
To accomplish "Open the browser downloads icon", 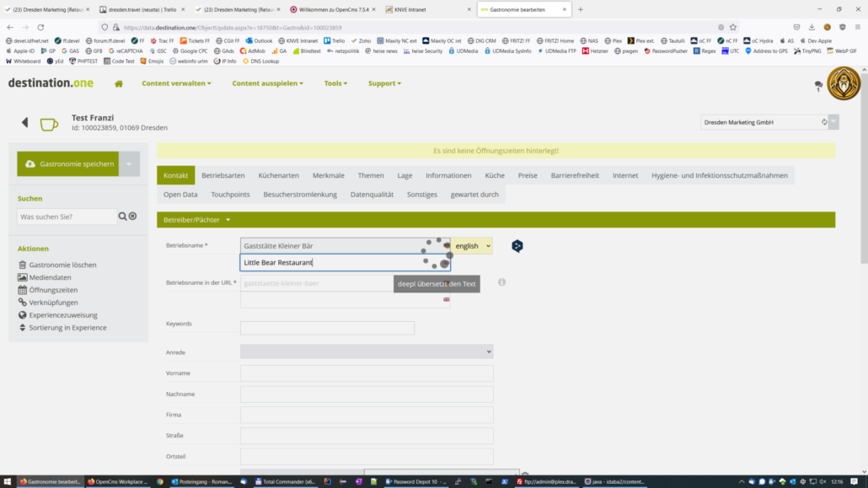I will [x=812, y=27].
